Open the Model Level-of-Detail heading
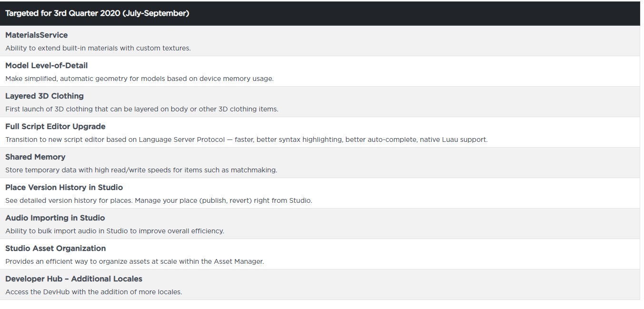The image size is (644, 309). [x=47, y=66]
